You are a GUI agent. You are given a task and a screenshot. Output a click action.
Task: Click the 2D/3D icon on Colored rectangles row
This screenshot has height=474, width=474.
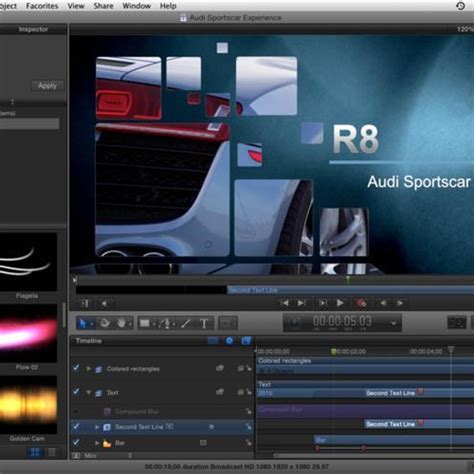(x=220, y=368)
